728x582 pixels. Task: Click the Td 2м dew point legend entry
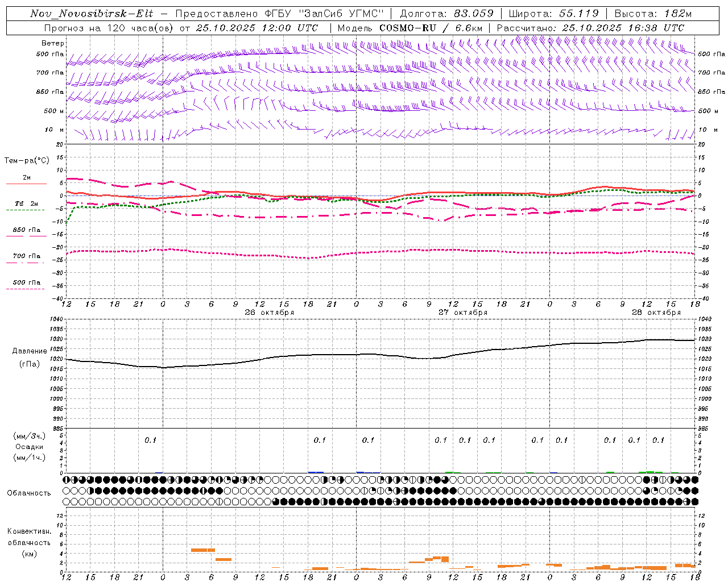point(26,203)
